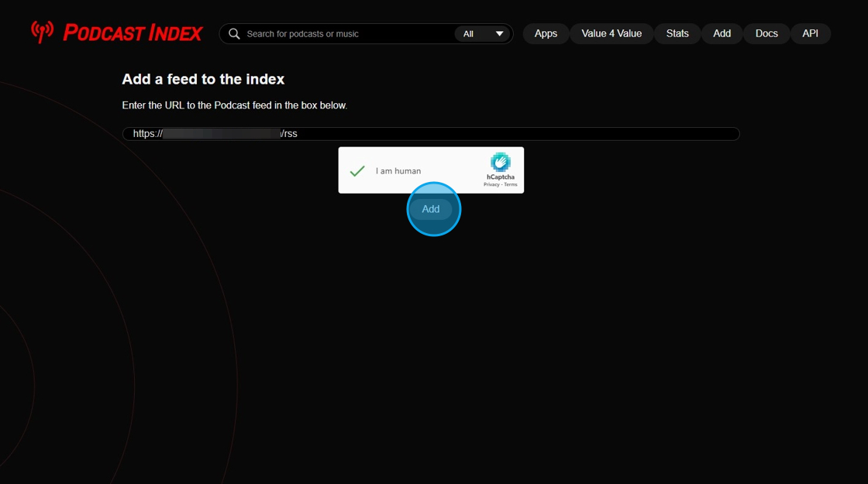Open the API navigation item
868x484 pixels.
click(x=811, y=34)
